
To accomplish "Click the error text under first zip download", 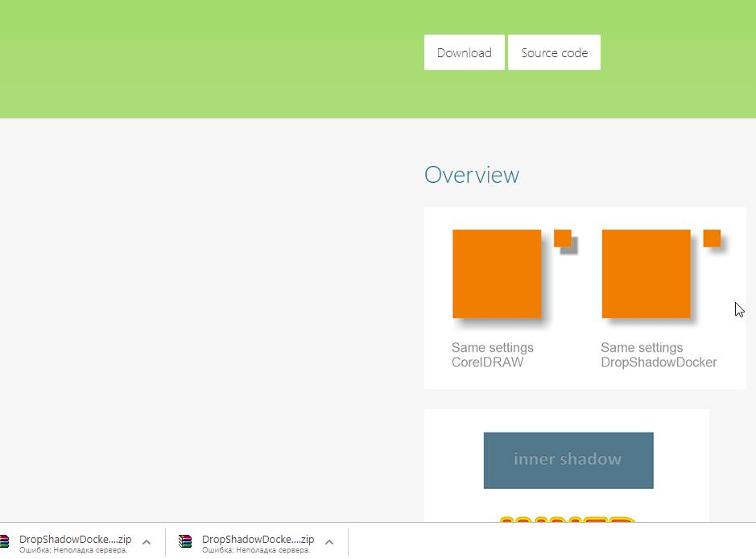I will (73, 550).
